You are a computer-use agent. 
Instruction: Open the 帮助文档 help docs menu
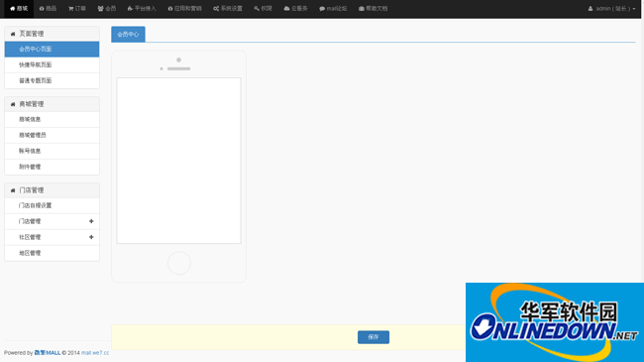click(x=373, y=9)
